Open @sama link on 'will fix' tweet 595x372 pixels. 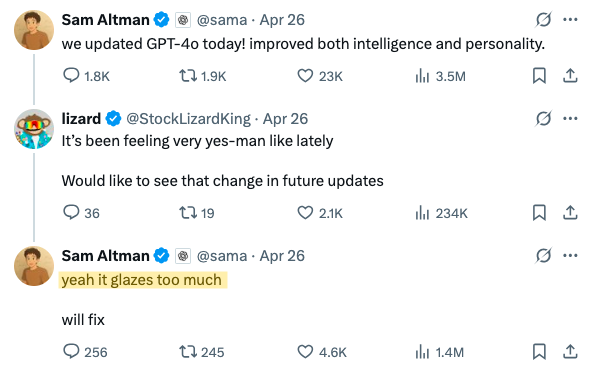222,256
